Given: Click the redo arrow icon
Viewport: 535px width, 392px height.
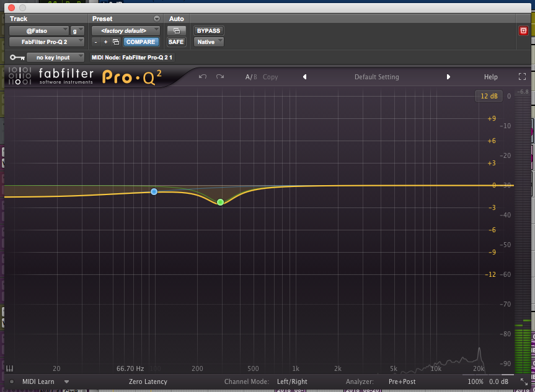Looking at the screenshot, I should [x=220, y=77].
